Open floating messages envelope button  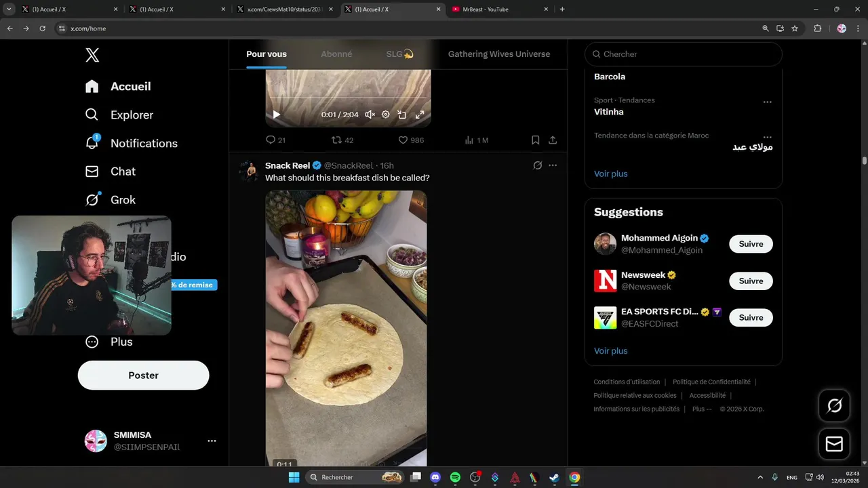(834, 444)
